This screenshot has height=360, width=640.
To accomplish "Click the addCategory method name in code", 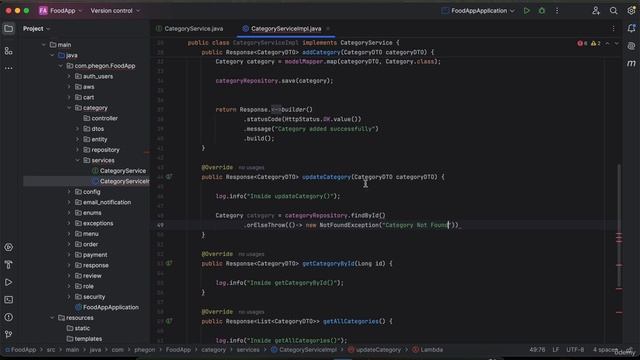I will (x=321, y=52).
